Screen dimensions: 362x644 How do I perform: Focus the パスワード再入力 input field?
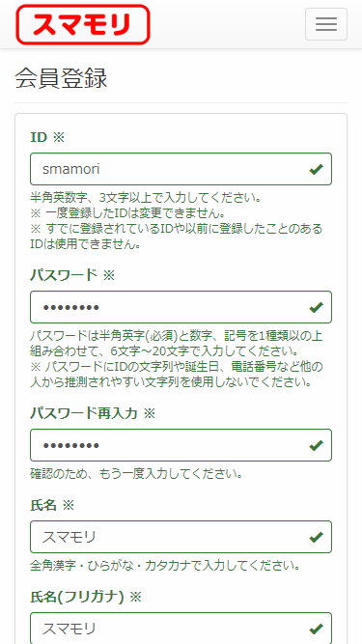181,445
